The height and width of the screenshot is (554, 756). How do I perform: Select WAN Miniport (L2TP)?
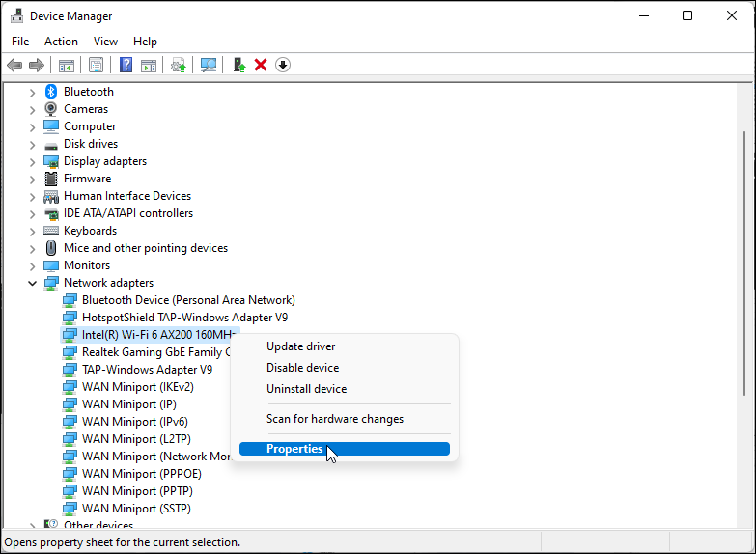(136, 439)
